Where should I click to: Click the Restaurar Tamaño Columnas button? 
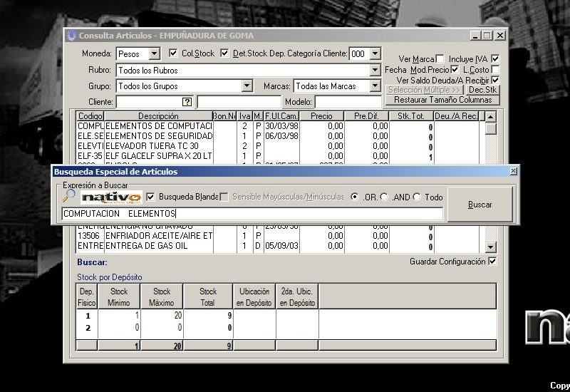[442, 100]
